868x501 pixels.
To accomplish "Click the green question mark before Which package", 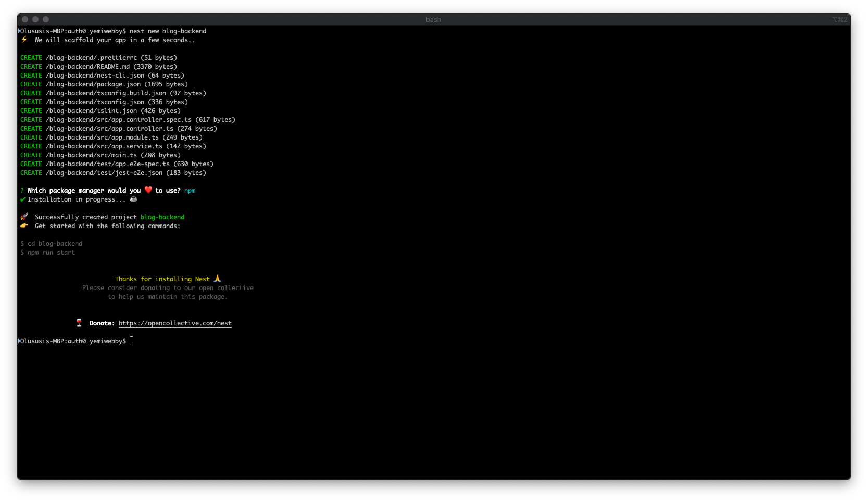I will point(22,191).
